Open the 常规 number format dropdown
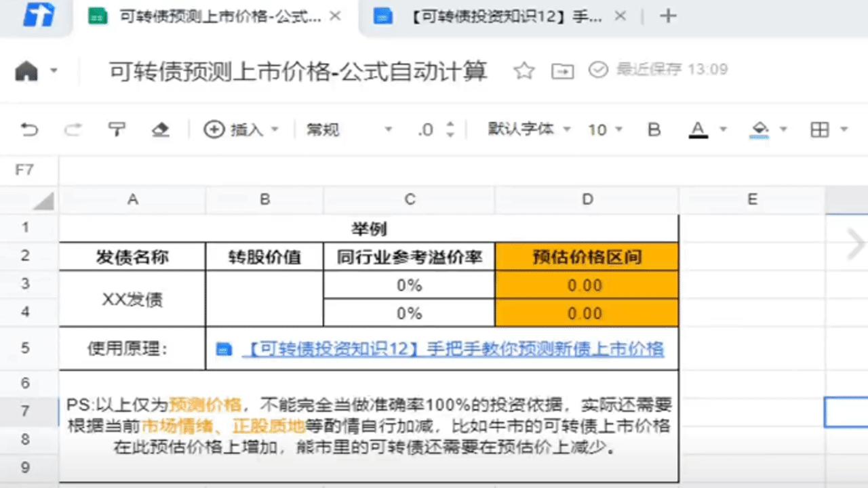This screenshot has height=488, width=868. (x=339, y=129)
